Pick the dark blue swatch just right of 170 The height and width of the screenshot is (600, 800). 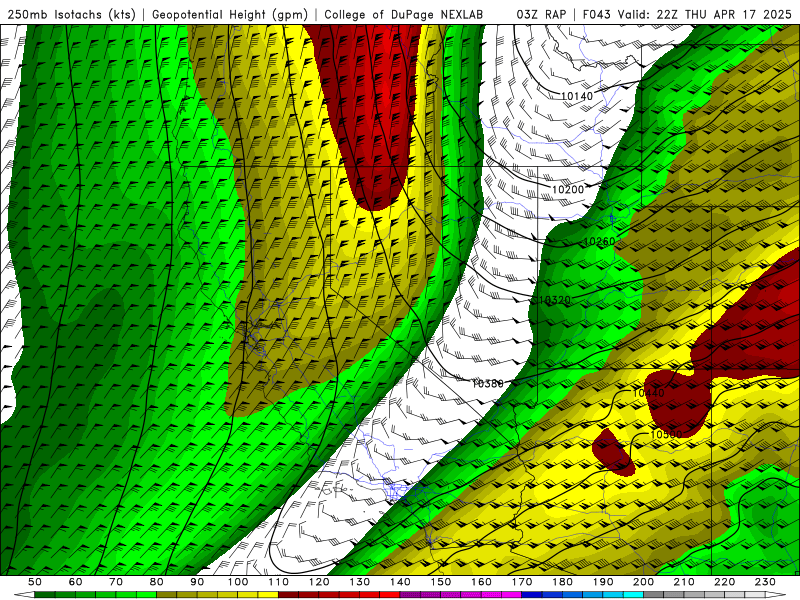pos(532,594)
